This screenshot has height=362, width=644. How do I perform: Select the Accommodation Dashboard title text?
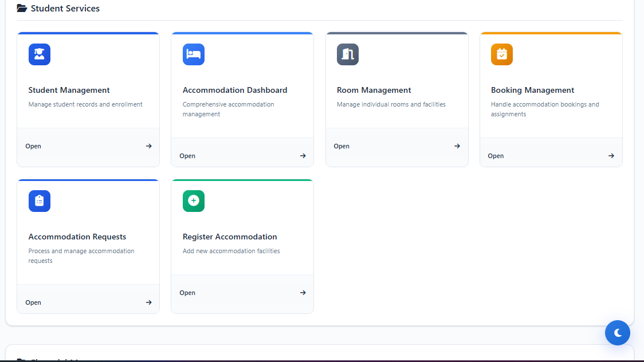[235, 90]
